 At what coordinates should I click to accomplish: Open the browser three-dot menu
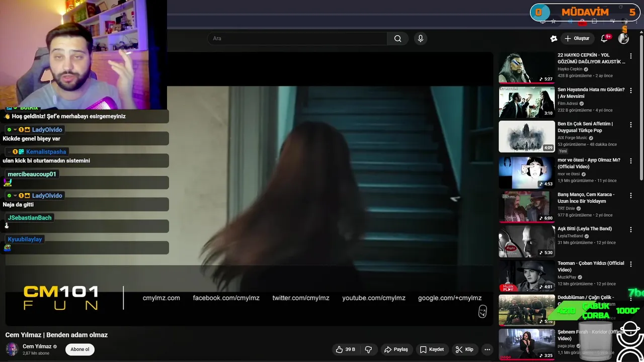(x=636, y=21)
